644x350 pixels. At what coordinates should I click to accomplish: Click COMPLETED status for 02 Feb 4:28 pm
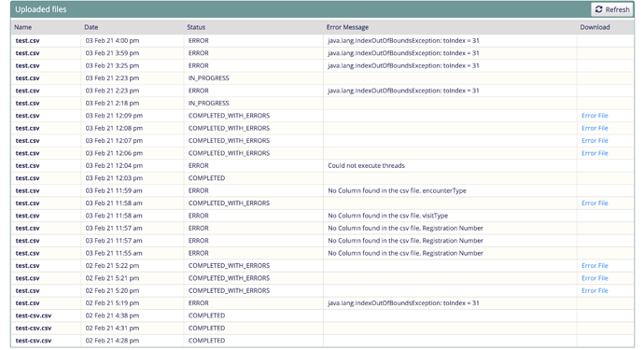[206, 341]
